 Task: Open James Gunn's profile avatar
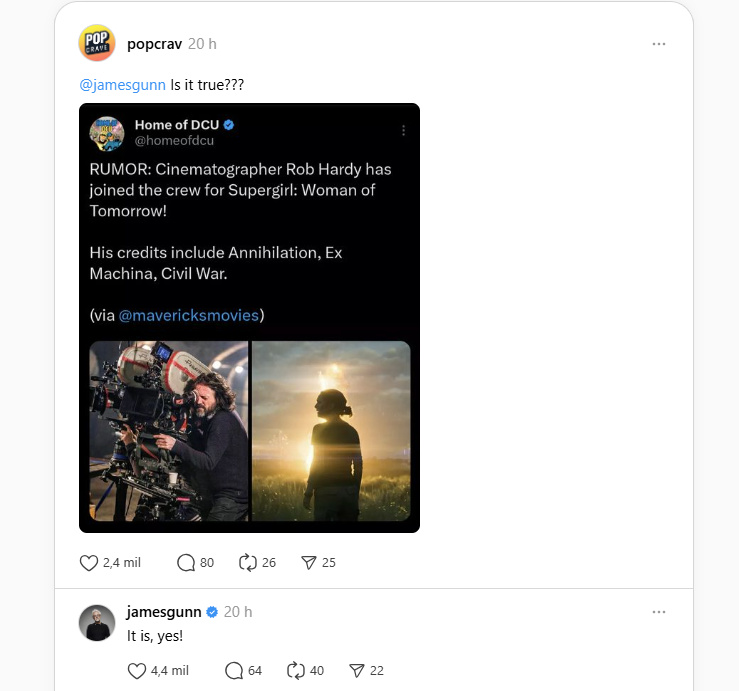96,622
